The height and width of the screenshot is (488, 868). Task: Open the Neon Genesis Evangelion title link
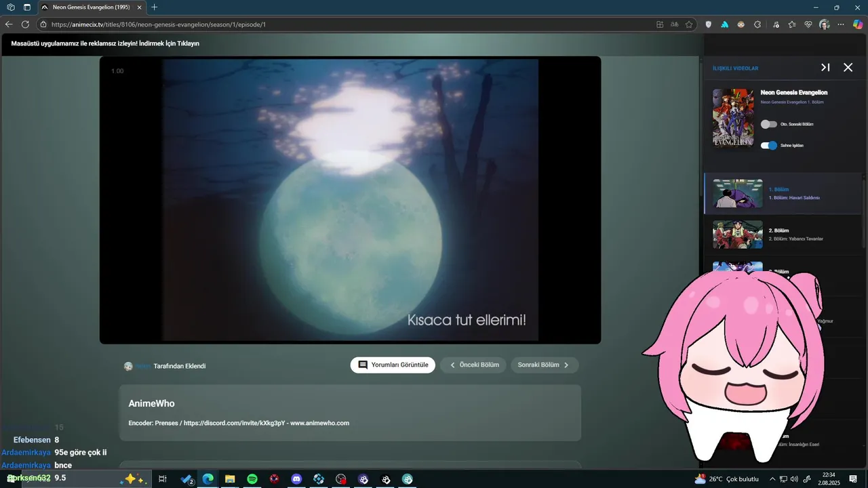click(794, 92)
